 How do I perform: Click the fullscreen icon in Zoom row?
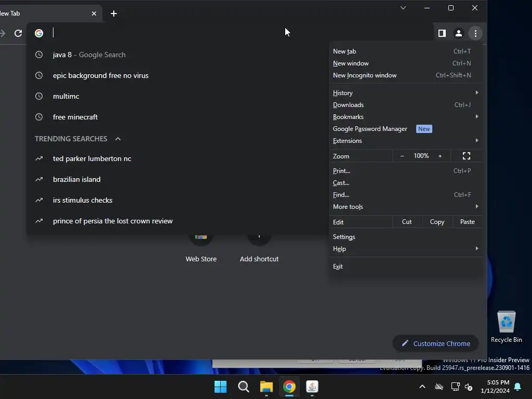click(467, 156)
